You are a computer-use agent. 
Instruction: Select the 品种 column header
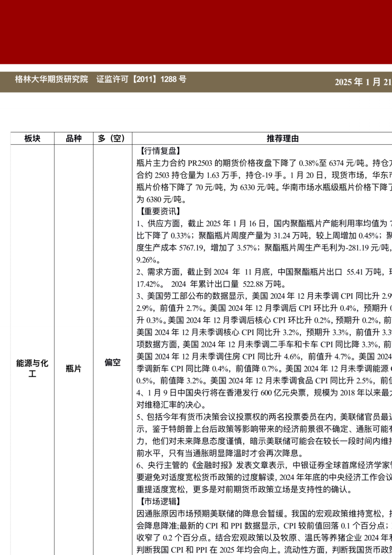(74, 138)
